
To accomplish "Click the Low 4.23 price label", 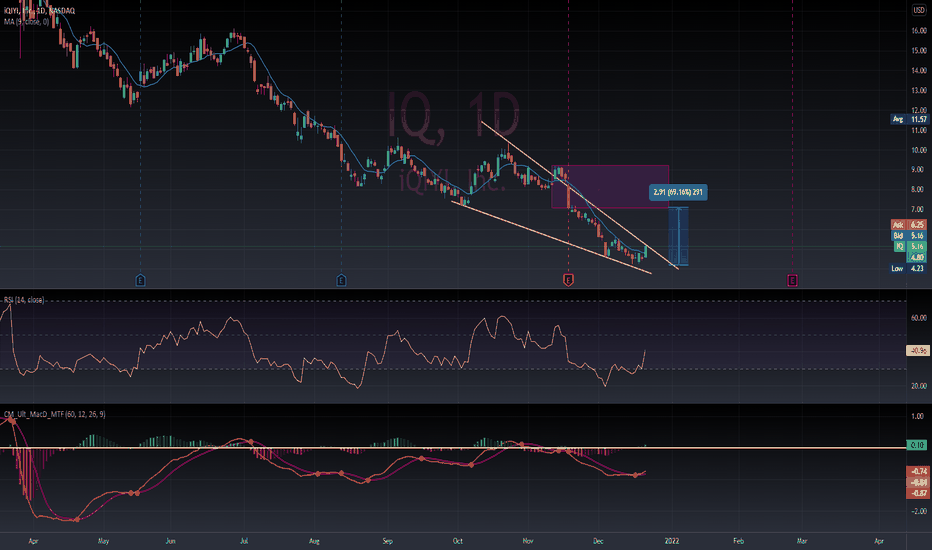I will tap(909, 268).
